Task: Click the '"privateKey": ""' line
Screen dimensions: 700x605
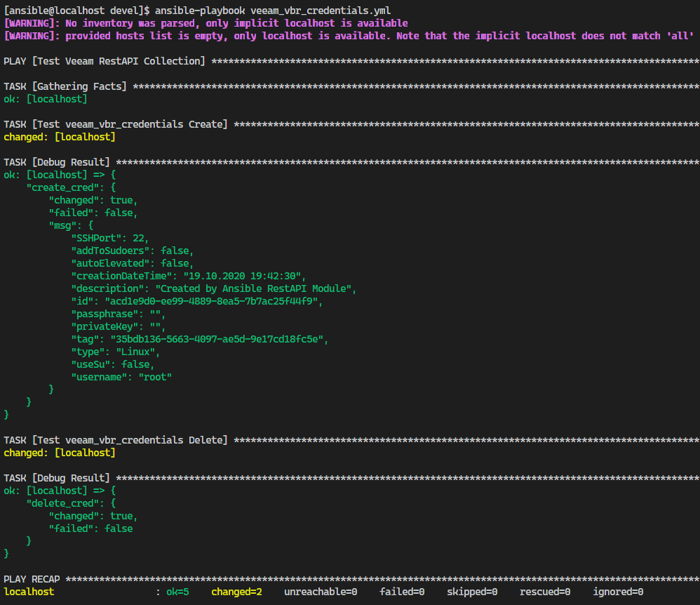Action: pyautogui.click(x=119, y=326)
